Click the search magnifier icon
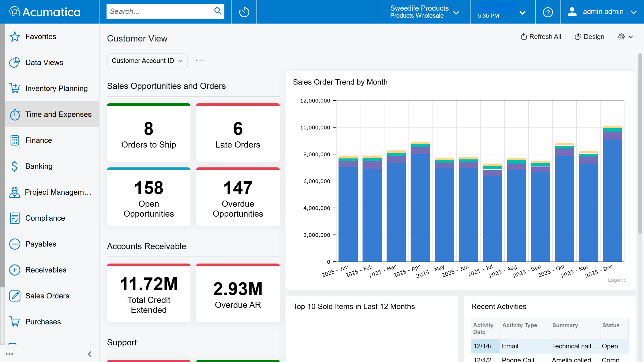This screenshot has height=362, width=644. (218, 11)
